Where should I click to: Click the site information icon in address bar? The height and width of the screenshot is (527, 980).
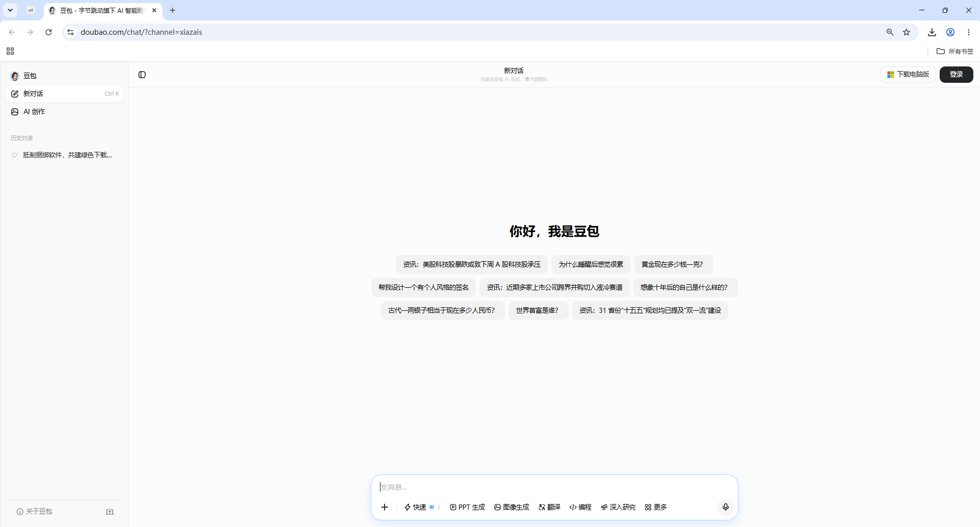coord(70,32)
